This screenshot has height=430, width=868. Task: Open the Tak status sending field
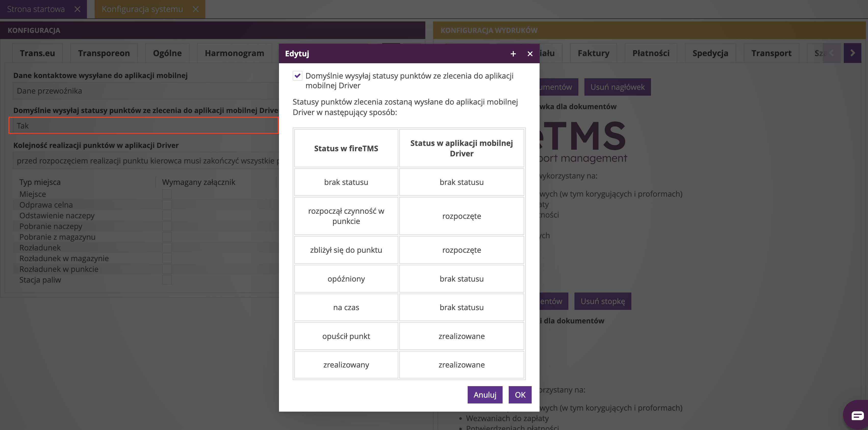(144, 126)
